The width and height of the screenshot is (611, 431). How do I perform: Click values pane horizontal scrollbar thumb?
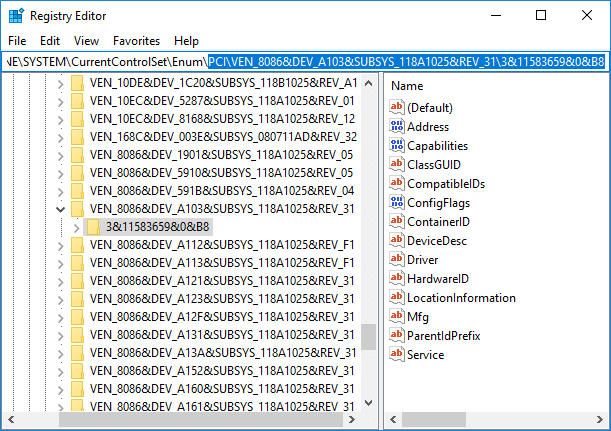coord(434,419)
